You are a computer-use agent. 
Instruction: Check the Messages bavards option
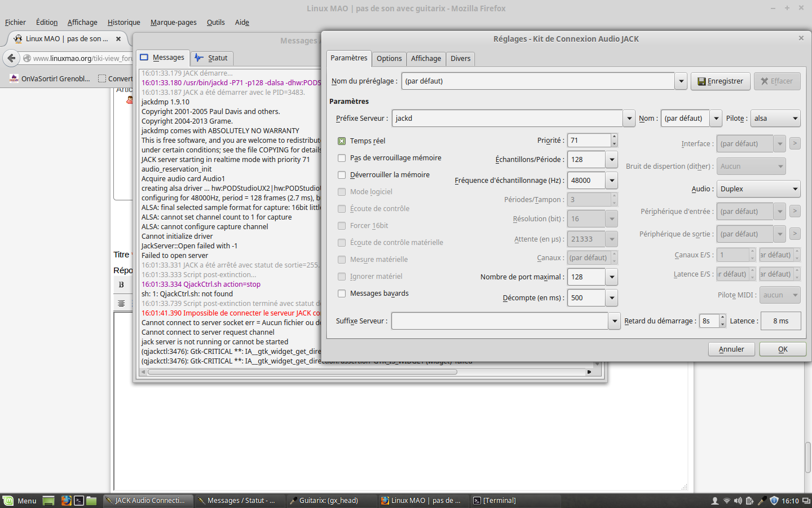coord(342,294)
